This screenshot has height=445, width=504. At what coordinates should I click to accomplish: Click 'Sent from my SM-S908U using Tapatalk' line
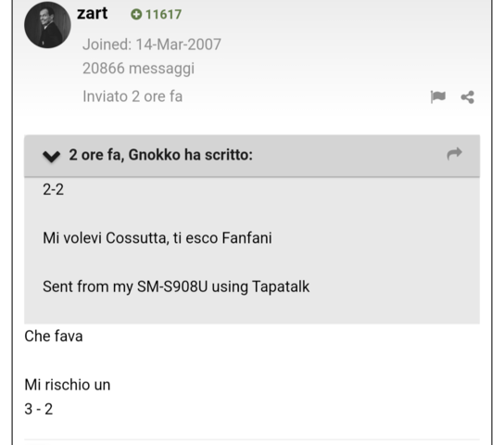[x=176, y=286]
